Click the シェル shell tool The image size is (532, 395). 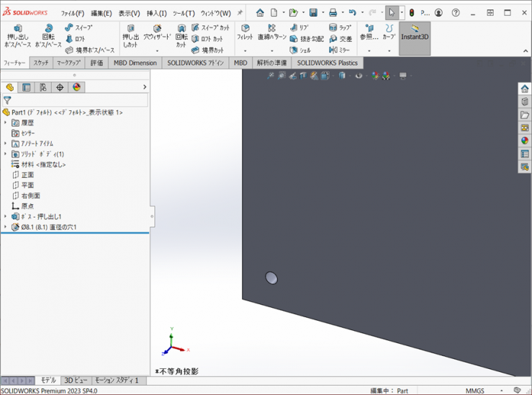click(300, 50)
